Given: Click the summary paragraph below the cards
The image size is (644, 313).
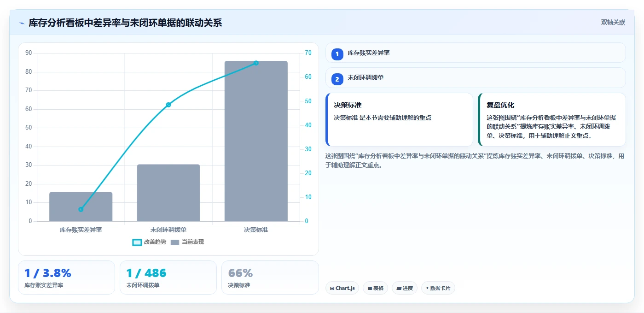Looking at the screenshot, I should pyautogui.click(x=475, y=160).
